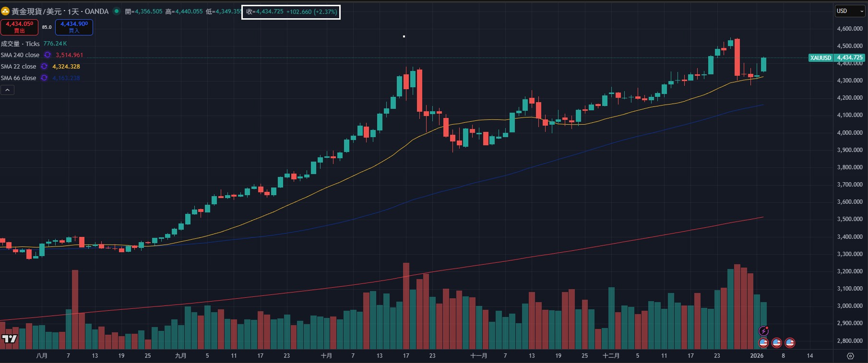Click the last US flag economic event

point(789,343)
